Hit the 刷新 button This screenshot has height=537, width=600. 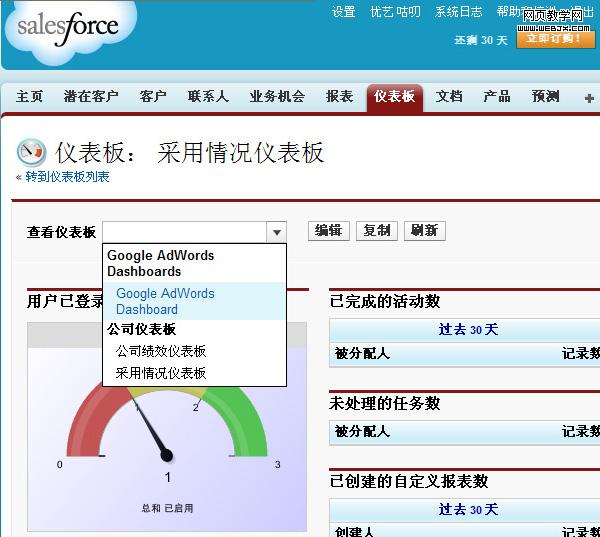[424, 231]
